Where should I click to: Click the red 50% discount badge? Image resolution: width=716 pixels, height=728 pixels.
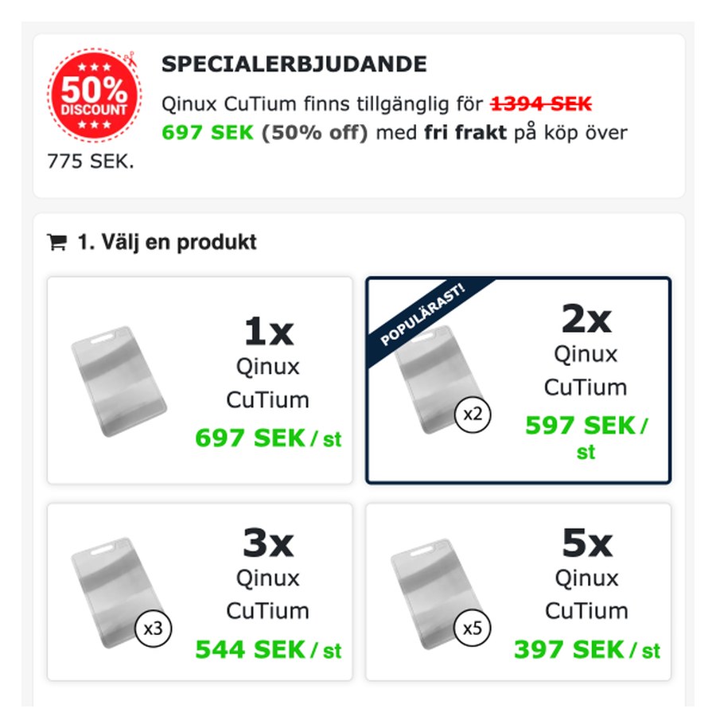(x=94, y=95)
